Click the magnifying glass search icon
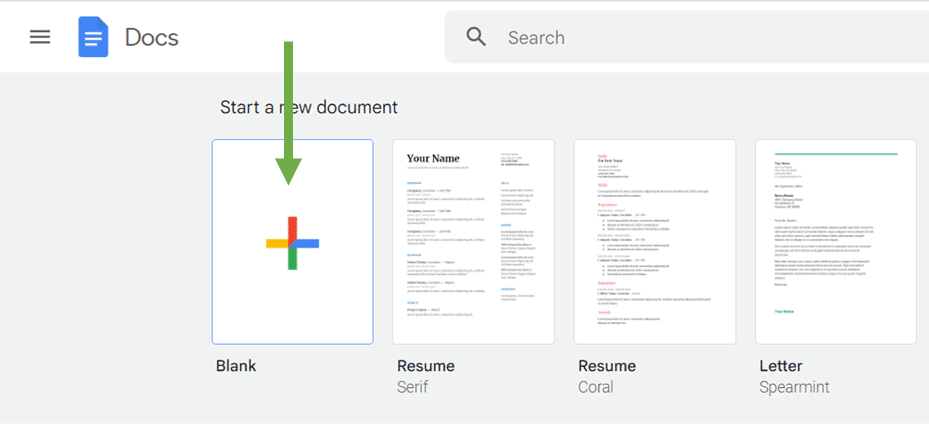This screenshot has height=445, width=929. (x=477, y=37)
